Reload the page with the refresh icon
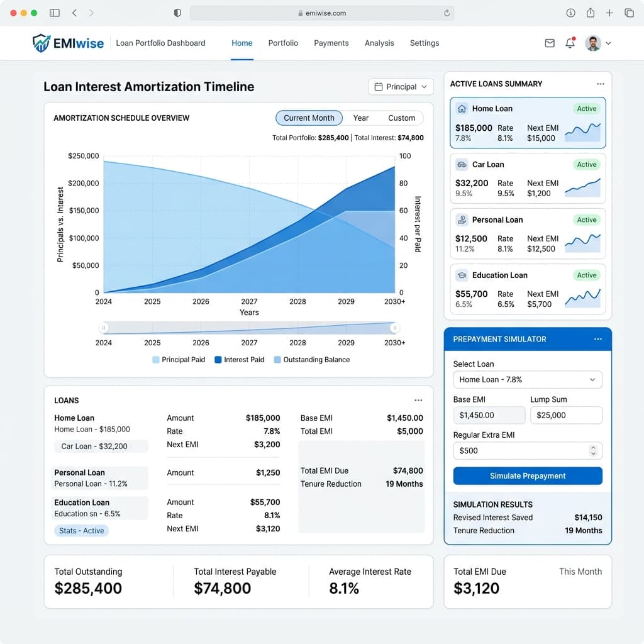Viewport: 644px width, 644px height. point(447,13)
